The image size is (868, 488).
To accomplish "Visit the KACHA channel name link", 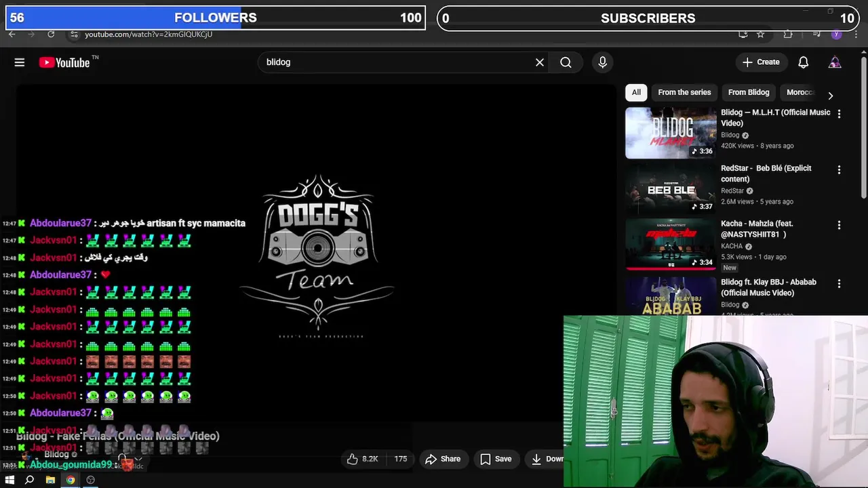I will (x=732, y=247).
